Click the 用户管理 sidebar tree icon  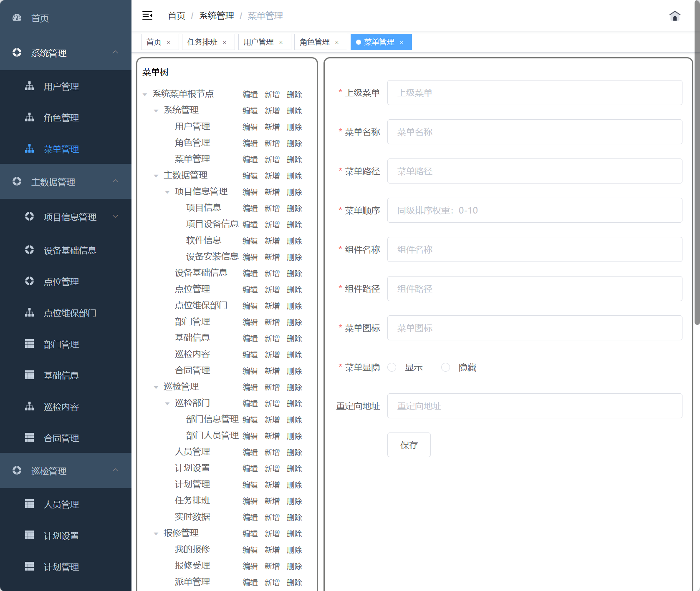tap(29, 86)
